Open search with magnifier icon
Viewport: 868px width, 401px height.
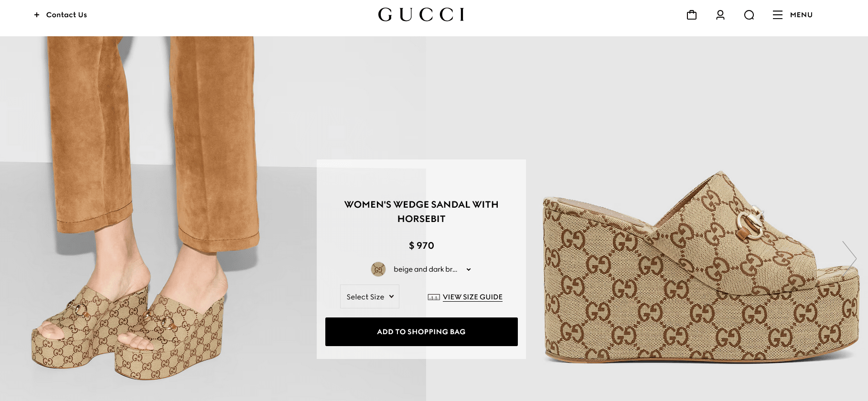point(749,15)
